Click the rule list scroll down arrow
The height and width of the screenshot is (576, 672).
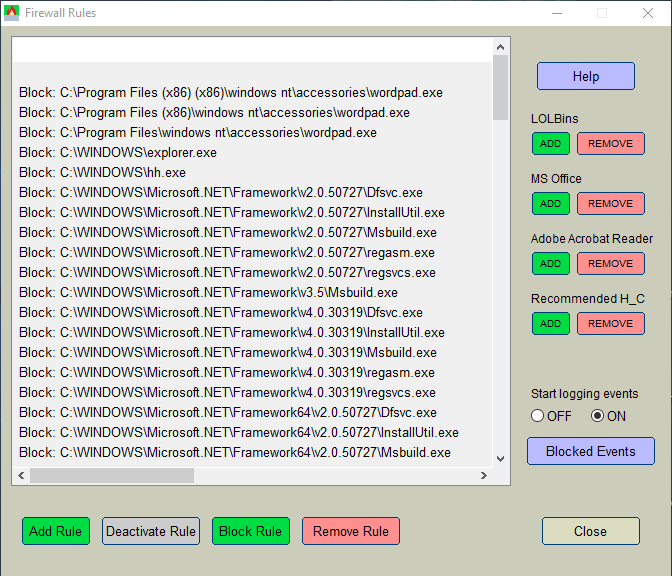click(x=500, y=459)
